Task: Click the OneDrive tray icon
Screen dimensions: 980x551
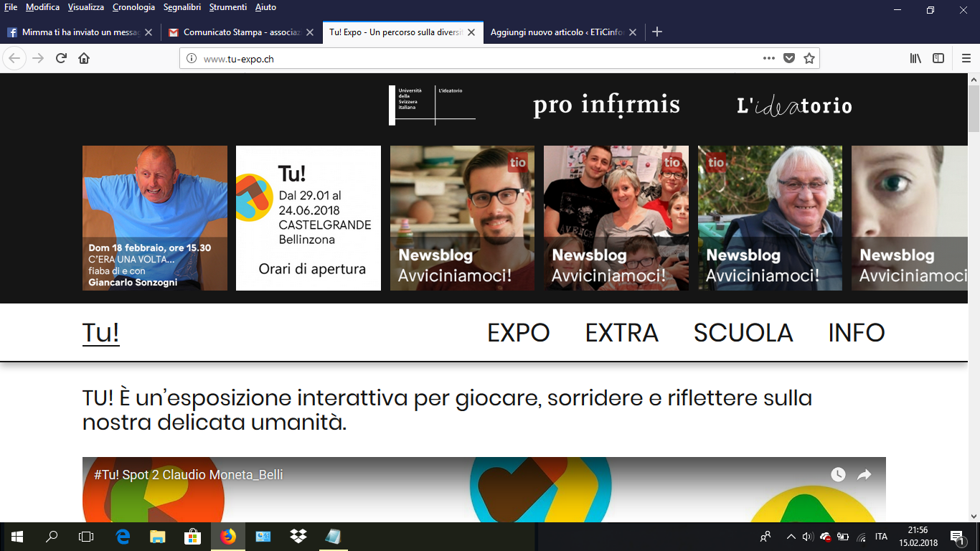Action: (x=826, y=537)
